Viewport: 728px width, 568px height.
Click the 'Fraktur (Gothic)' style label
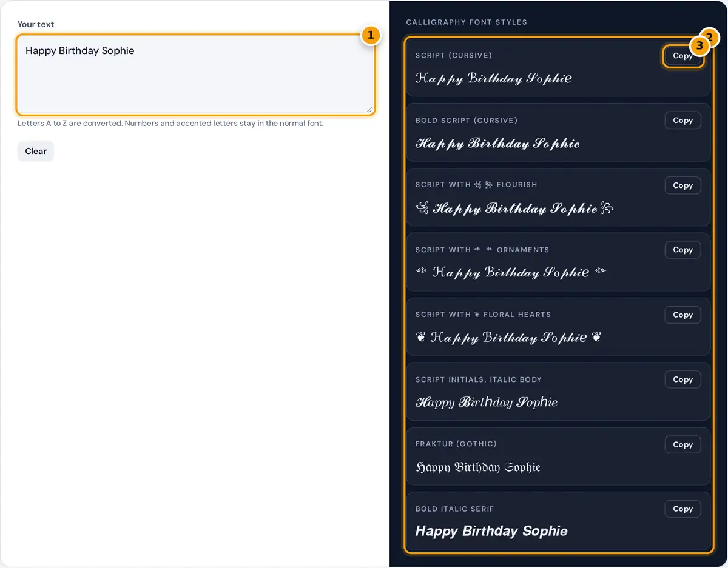[x=456, y=444]
